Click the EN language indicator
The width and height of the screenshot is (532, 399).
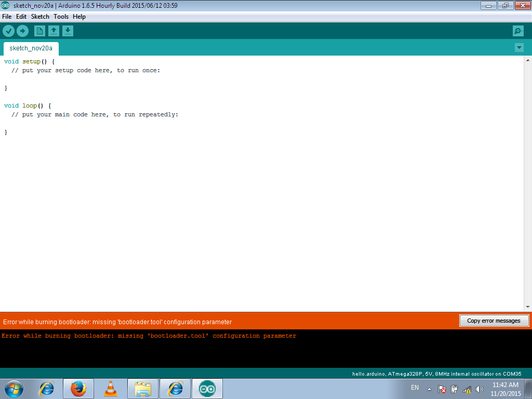tap(415, 388)
